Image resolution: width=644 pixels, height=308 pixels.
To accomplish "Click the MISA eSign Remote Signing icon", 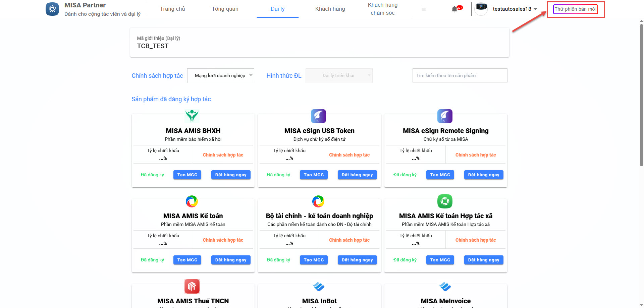I will [x=445, y=116].
